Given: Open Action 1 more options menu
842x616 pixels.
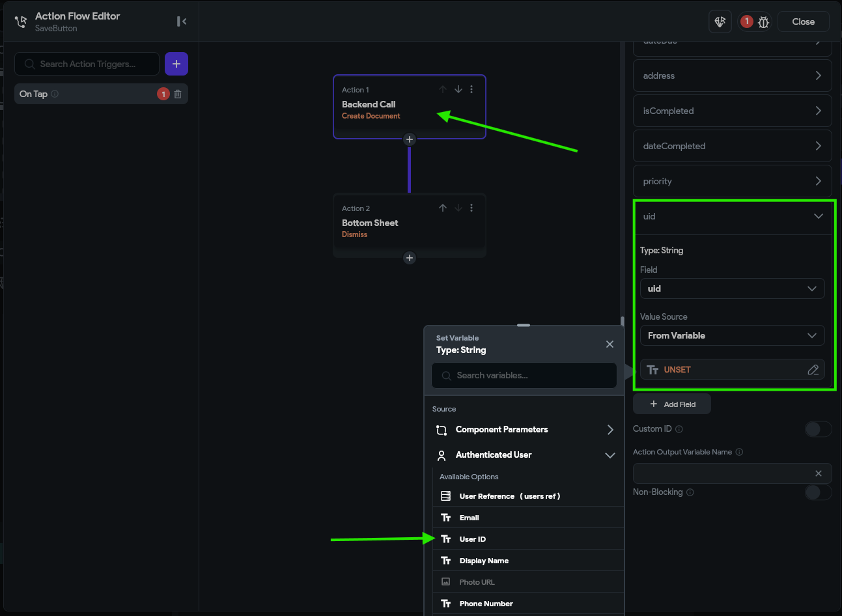Looking at the screenshot, I should tap(471, 89).
